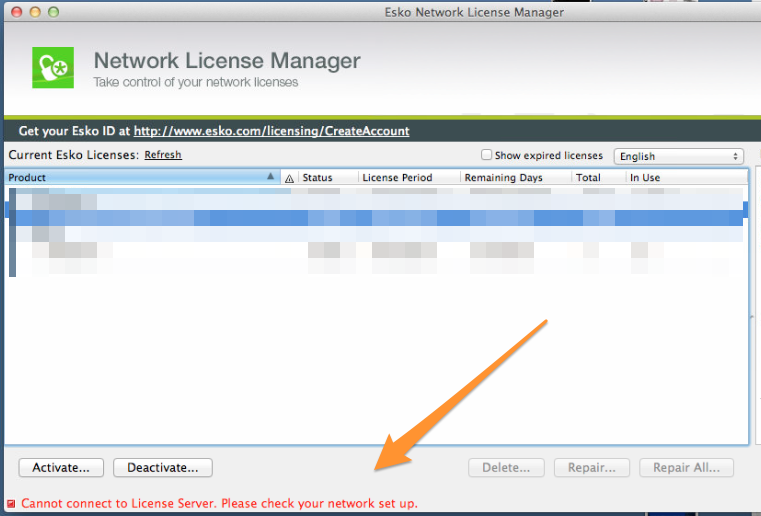Image resolution: width=761 pixels, height=516 pixels.
Task: Click the Delete... button
Action: 506,467
